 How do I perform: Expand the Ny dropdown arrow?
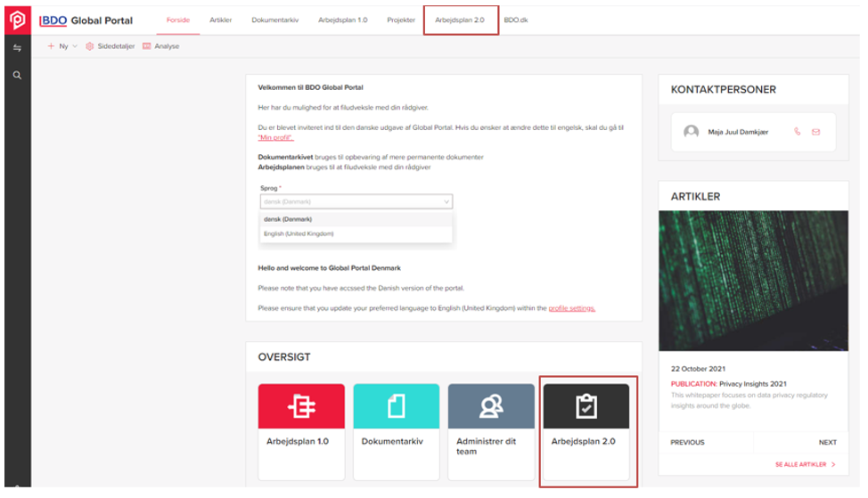click(75, 46)
